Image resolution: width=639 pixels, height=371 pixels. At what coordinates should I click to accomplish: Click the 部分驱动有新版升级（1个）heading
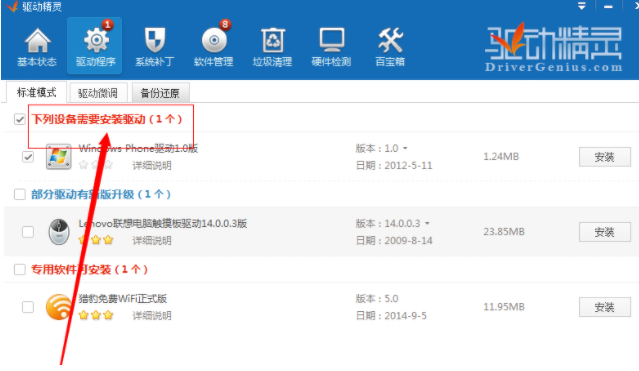coord(101,194)
